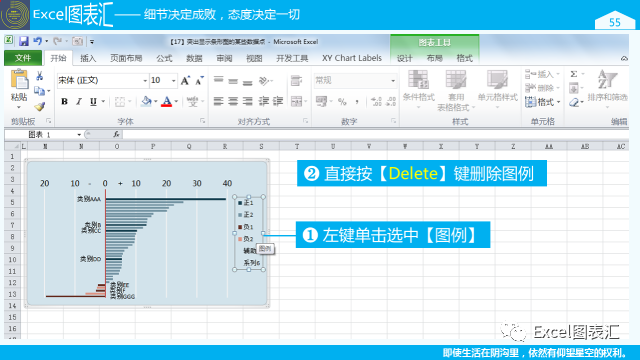Screen dimensions: 640x360
Task: Click the Increase Font Size icon
Action: click(x=185, y=80)
